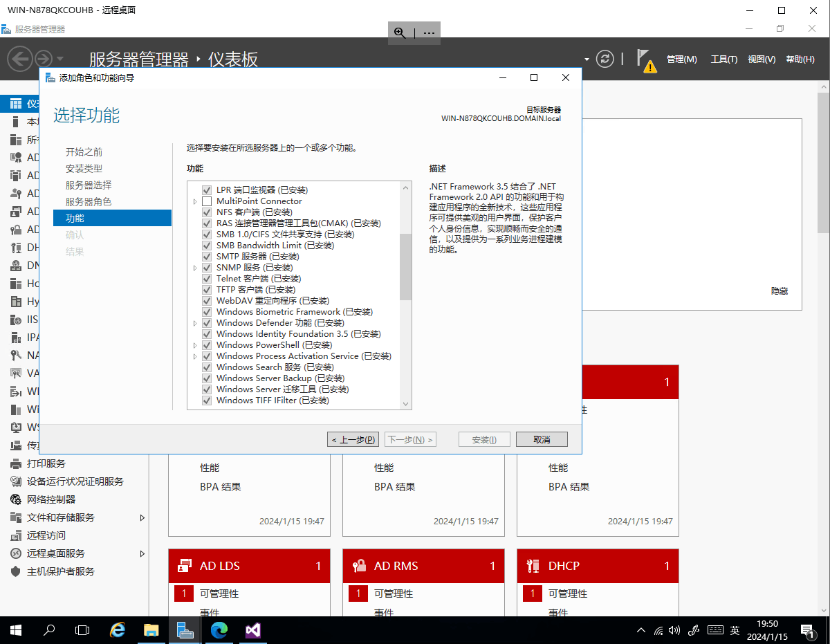830x644 pixels.
Task: Open the 视图(V) menu
Action: point(762,59)
